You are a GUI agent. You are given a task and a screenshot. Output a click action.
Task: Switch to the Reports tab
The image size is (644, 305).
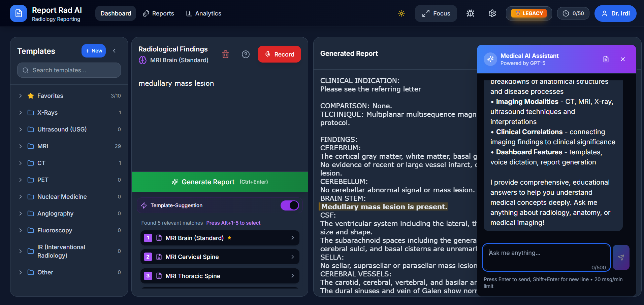pyautogui.click(x=158, y=13)
